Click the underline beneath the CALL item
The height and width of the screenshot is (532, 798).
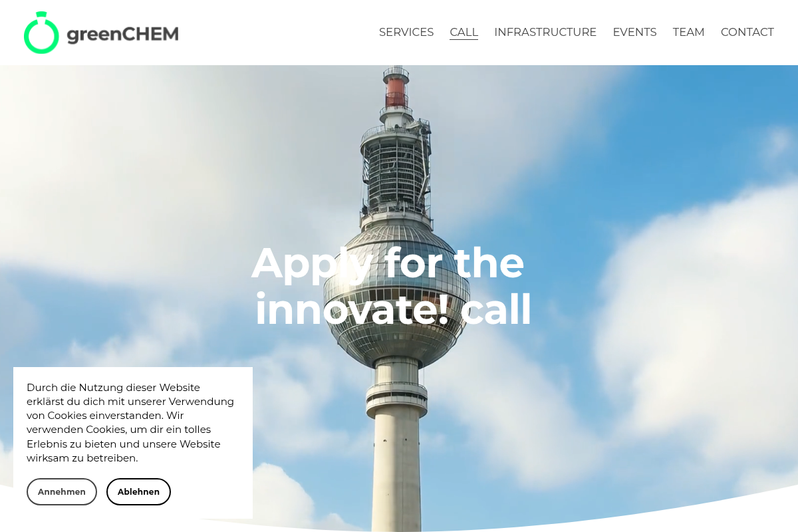464,40
